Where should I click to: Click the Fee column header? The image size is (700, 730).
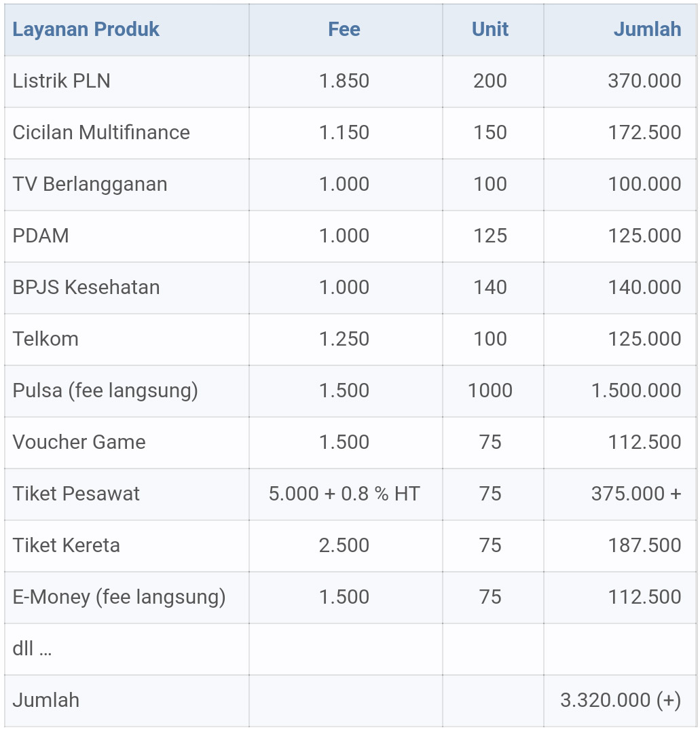point(344,29)
